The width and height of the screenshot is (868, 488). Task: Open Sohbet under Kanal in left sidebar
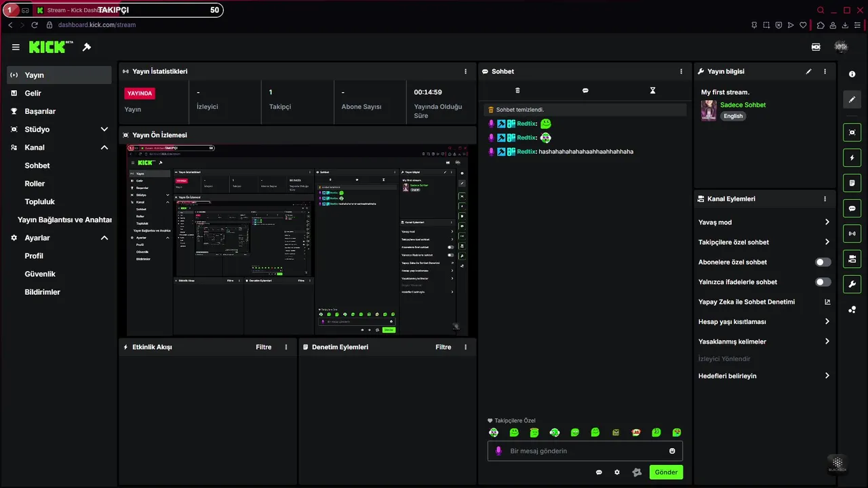[37, 165]
